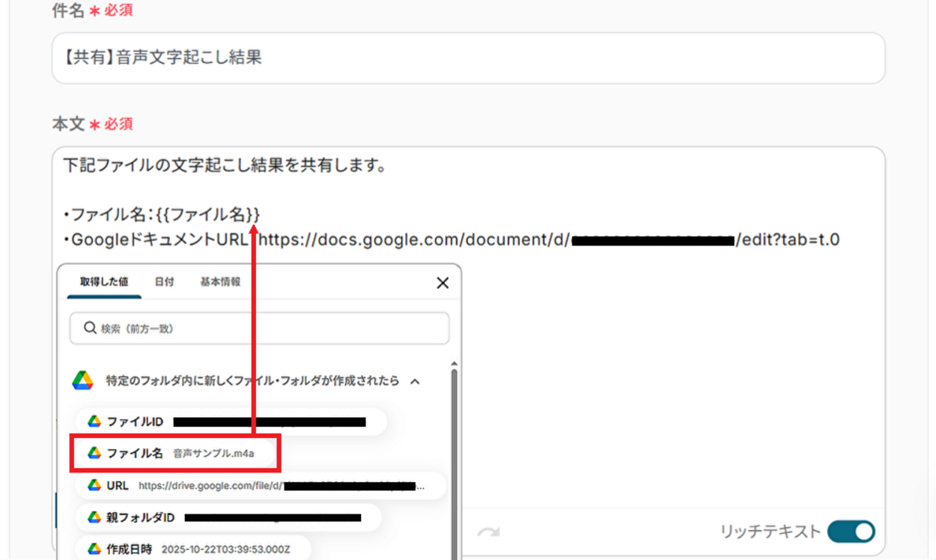Image resolution: width=936 pixels, height=560 pixels.
Task: Disable the リッチテキスト toggle
Action: 850,531
